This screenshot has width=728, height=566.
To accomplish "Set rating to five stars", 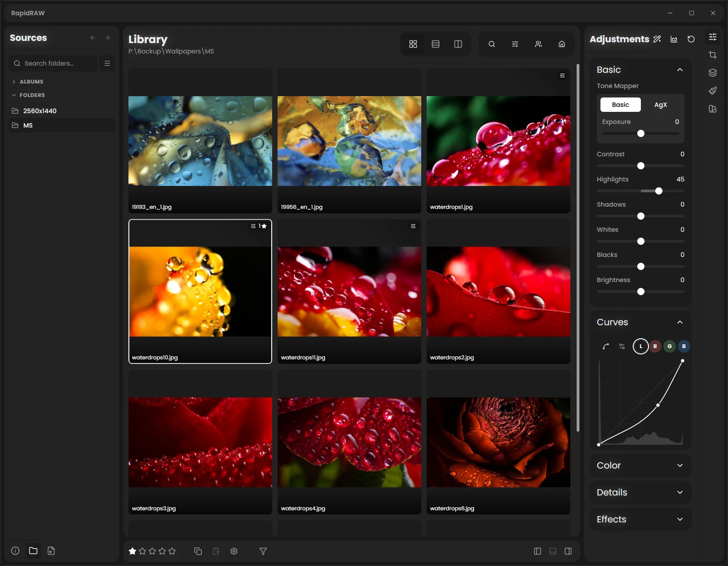I will 172,551.
